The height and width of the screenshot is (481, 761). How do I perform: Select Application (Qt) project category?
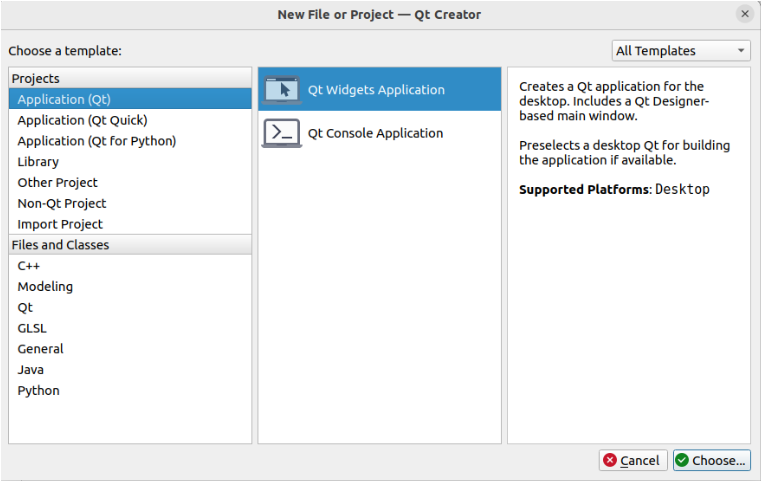64,99
